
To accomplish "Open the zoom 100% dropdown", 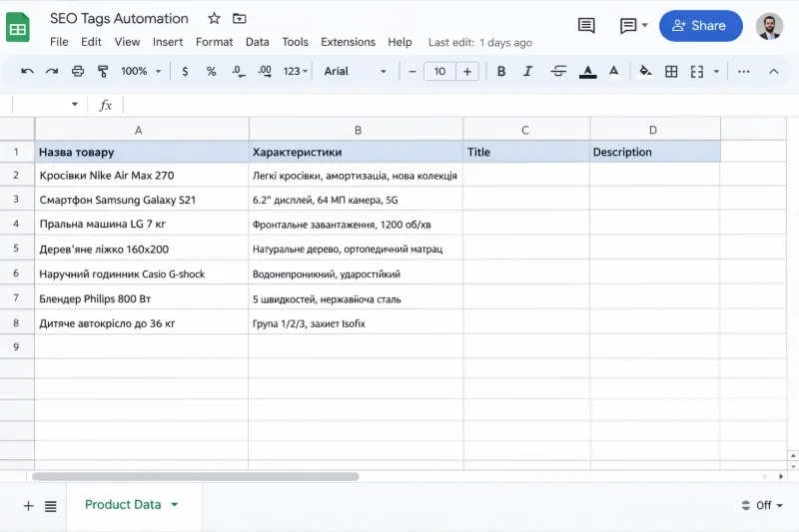I will tap(141, 71).
